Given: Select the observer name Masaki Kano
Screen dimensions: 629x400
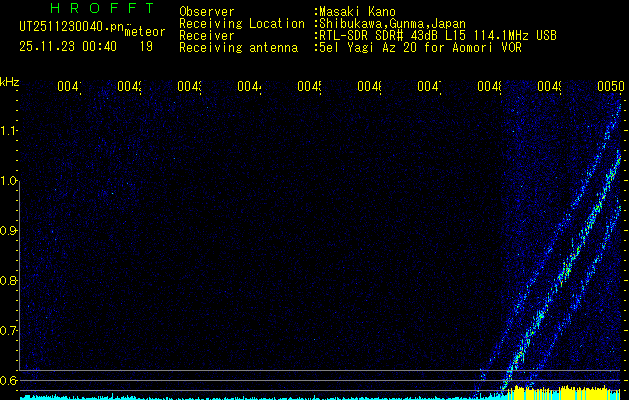Looking at the screenshot, I should [357, 12].
